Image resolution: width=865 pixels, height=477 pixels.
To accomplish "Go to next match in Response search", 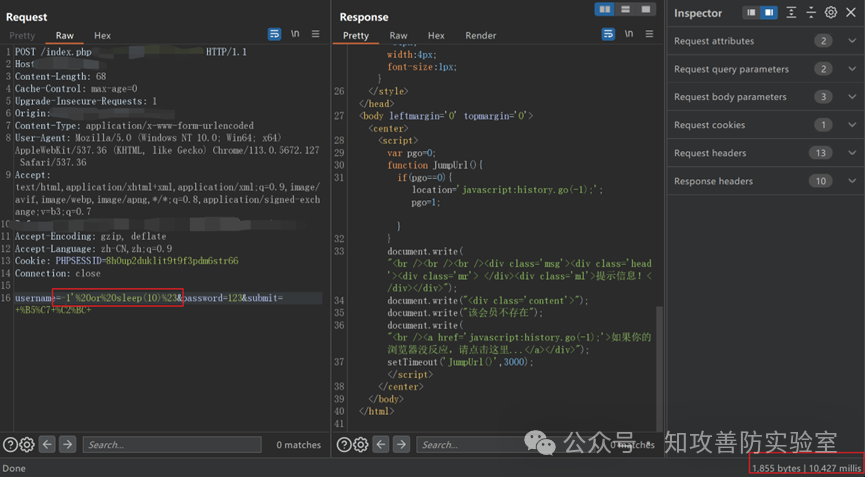I will [x=401, y=444].
